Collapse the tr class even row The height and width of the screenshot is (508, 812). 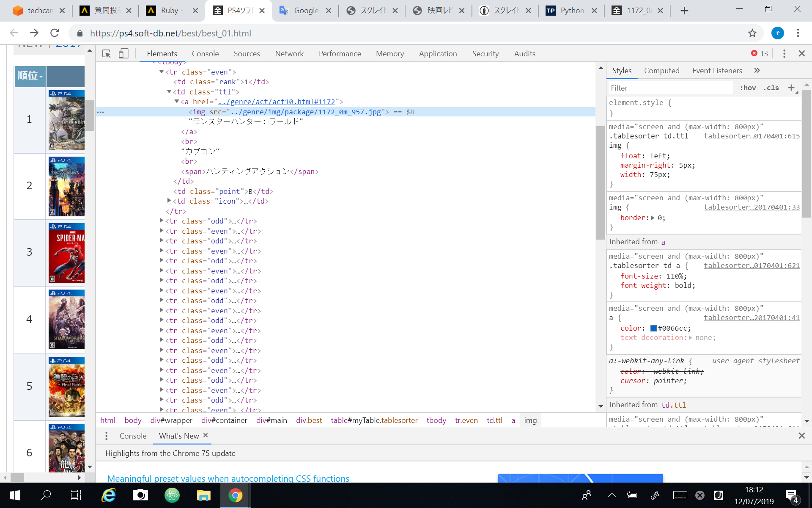162,72
